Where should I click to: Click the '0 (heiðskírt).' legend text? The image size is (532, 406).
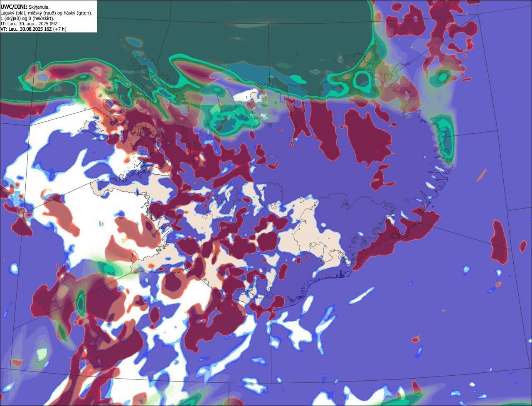click(41, 19)
